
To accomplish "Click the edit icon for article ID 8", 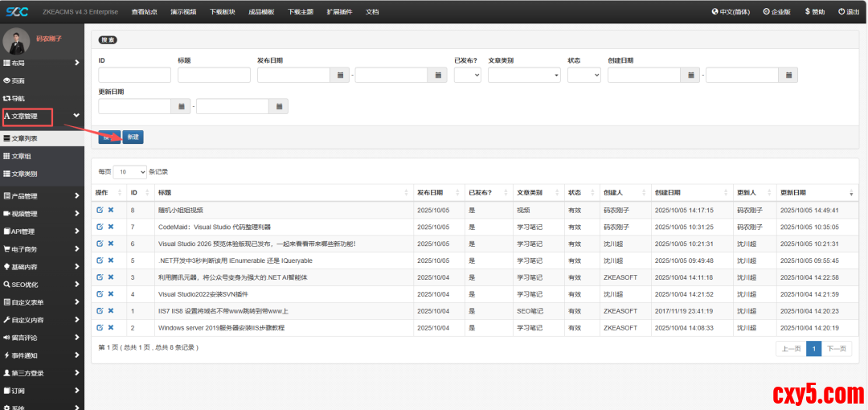I will [x=100, y=210].
